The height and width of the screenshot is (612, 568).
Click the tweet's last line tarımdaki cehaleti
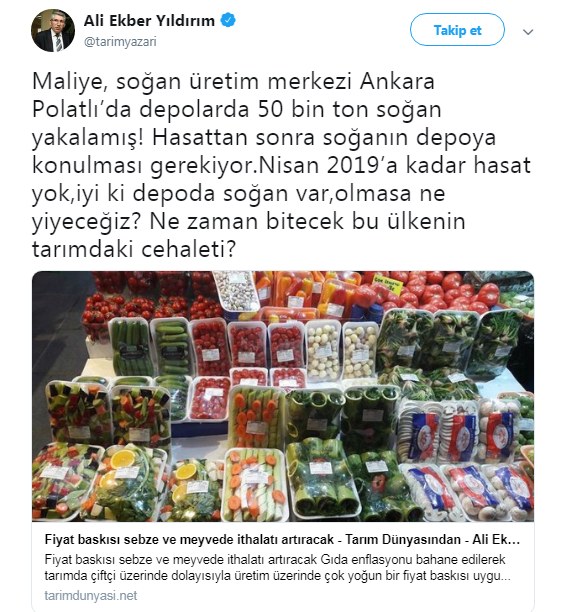click(134, 249)
